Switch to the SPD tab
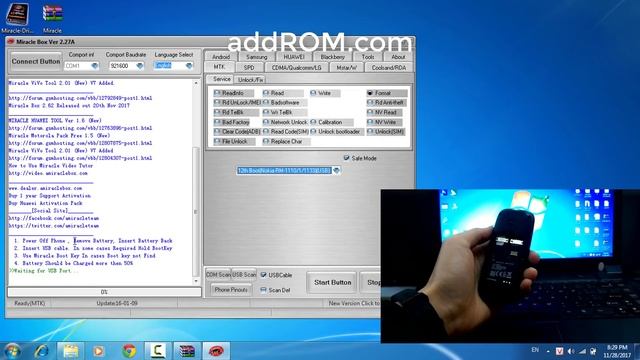The width and height of the screenshot is (640, 360). pyautogui.click(x=249, y=68)
